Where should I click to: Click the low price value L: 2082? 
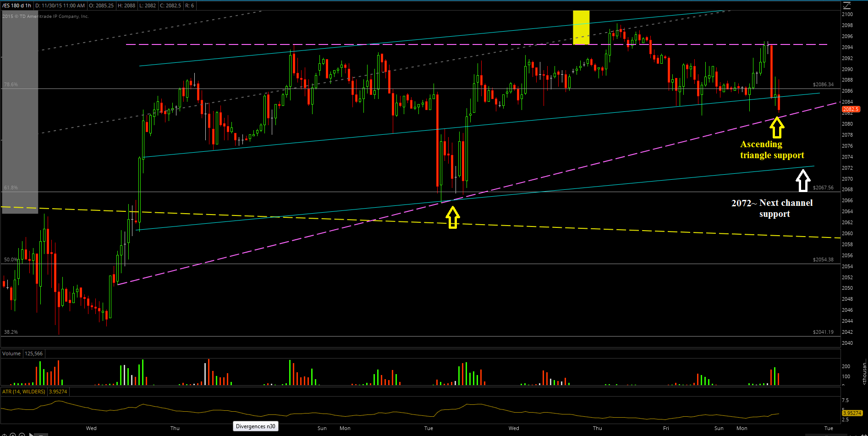click(148, 6)
